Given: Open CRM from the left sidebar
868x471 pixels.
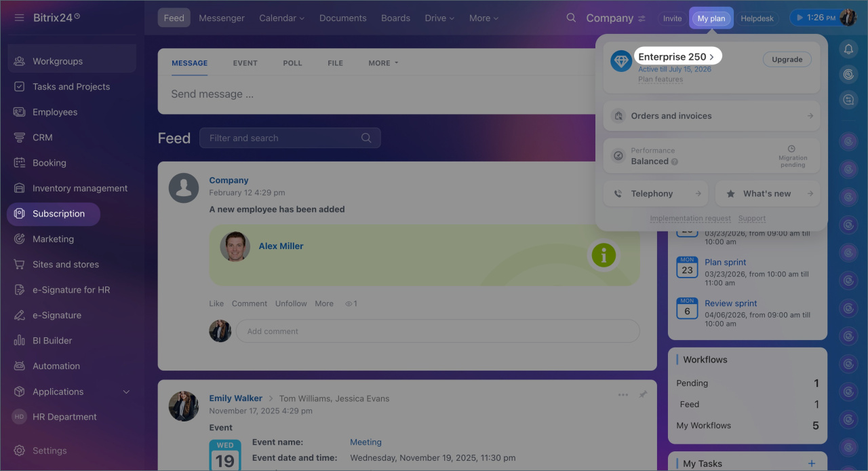Looking at the screenshot, I should 42,137.
